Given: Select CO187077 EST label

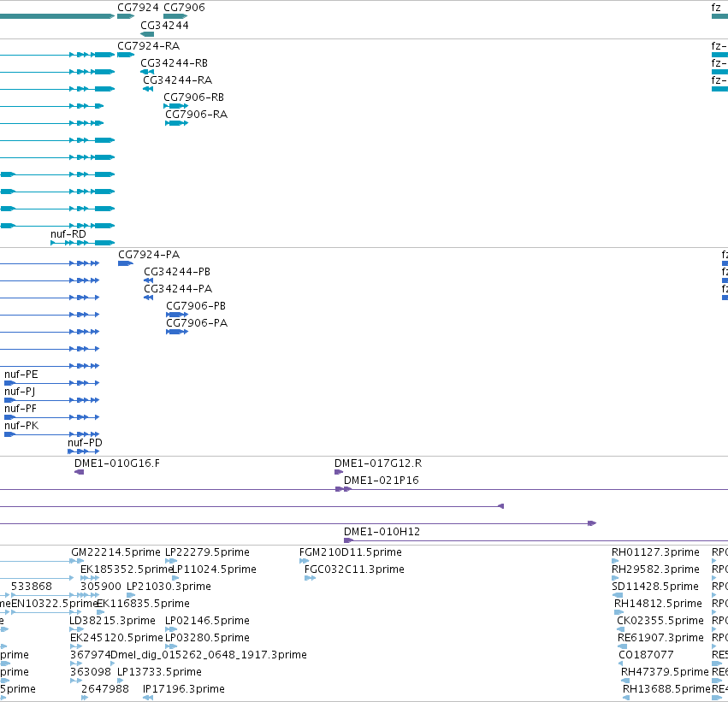Looking at the screenshot, I should click(x=646, y=655).
